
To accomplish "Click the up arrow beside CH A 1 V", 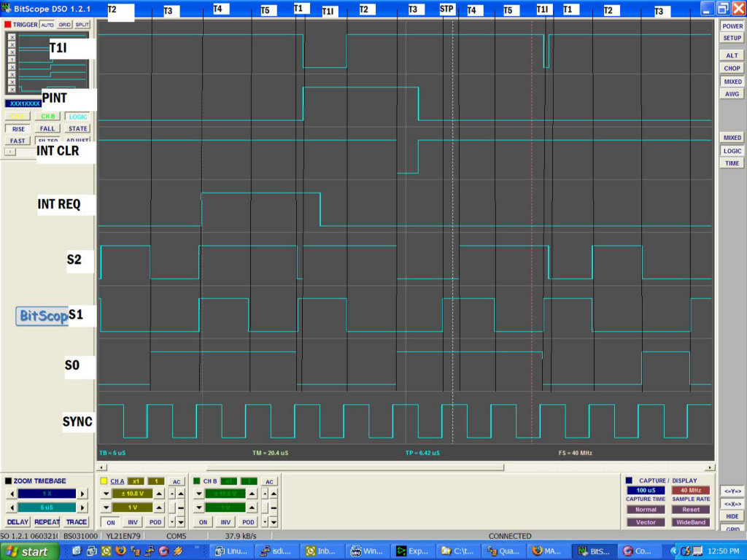I will coord(160,507).
